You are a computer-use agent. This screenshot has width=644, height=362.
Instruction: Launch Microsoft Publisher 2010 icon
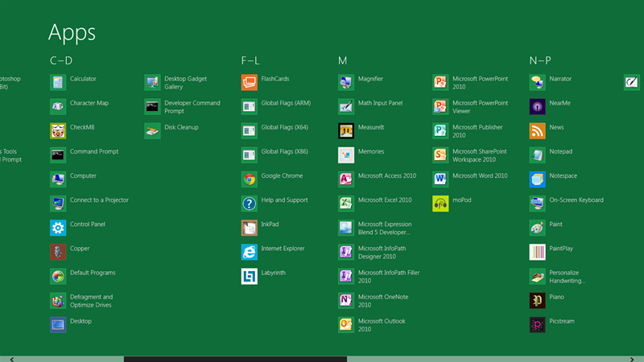coord(440,131)
